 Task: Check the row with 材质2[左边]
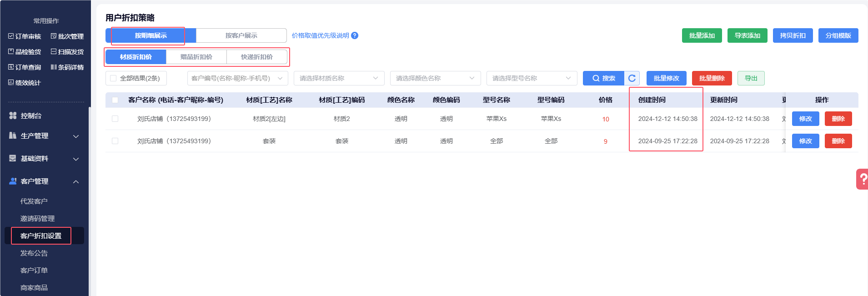click(115, 119)
